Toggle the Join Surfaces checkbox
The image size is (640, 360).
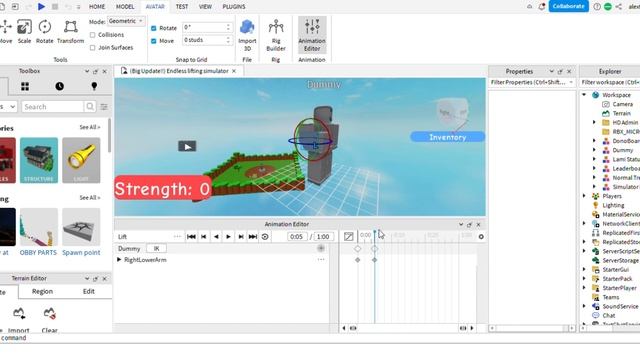[x=93, y=48]
